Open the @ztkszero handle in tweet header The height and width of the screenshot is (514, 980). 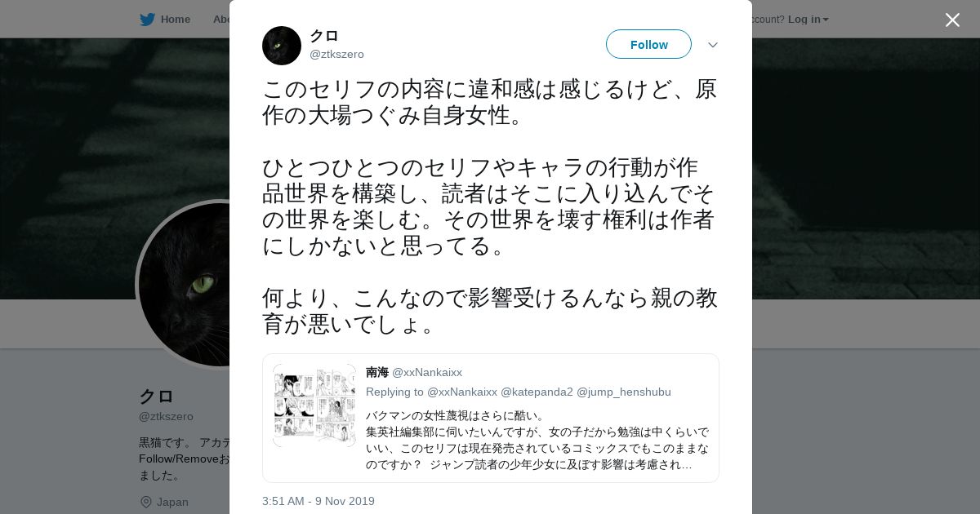[336, 55]
